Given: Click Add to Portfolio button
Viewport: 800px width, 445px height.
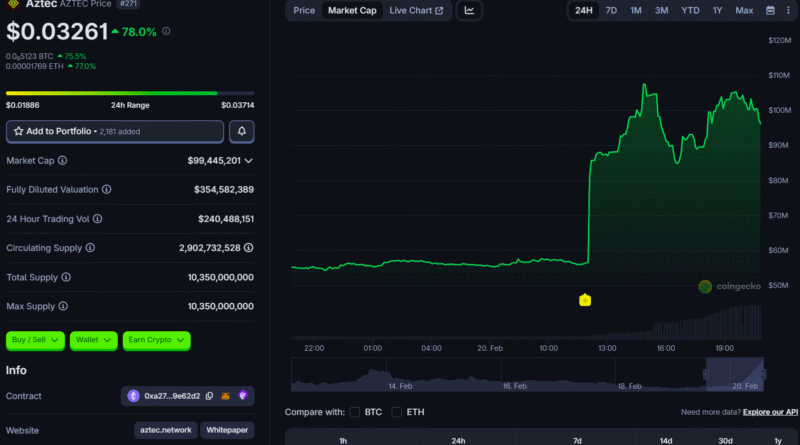Looking at the screenshot, I should (x=115, y=131).
